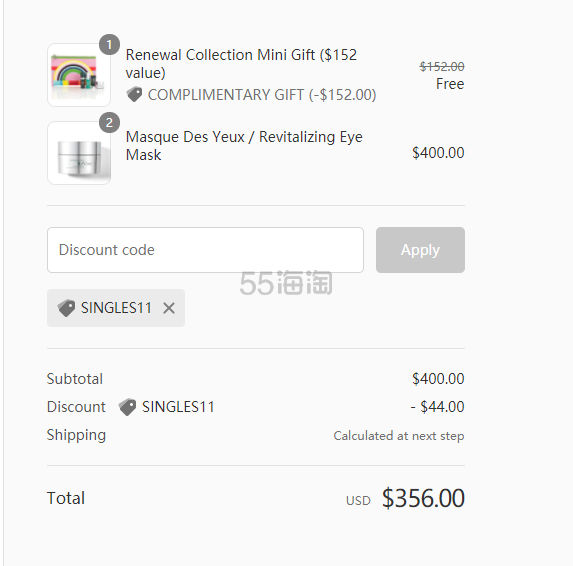
Task: Click the Discount code input field
Action: (x=205, y=250)
